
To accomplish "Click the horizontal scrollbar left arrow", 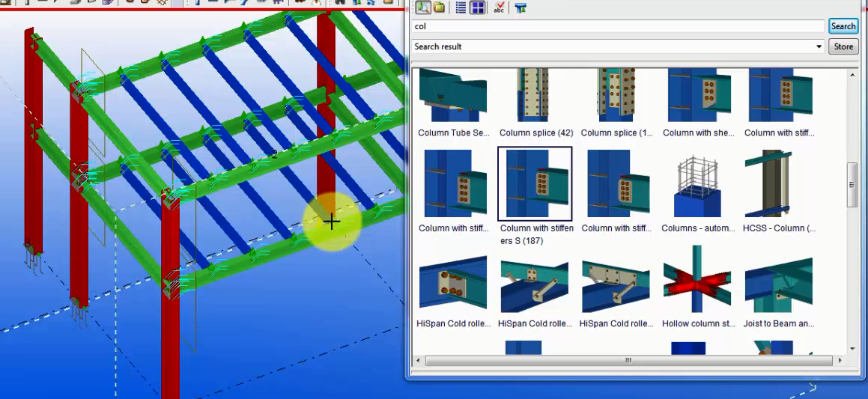I will (x=418, y=360).
